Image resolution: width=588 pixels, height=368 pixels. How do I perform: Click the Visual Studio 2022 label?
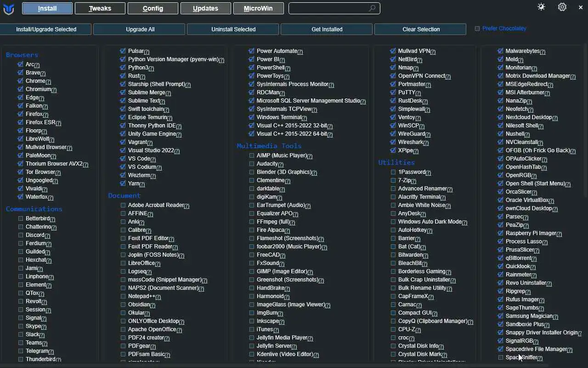pos(151,150)
